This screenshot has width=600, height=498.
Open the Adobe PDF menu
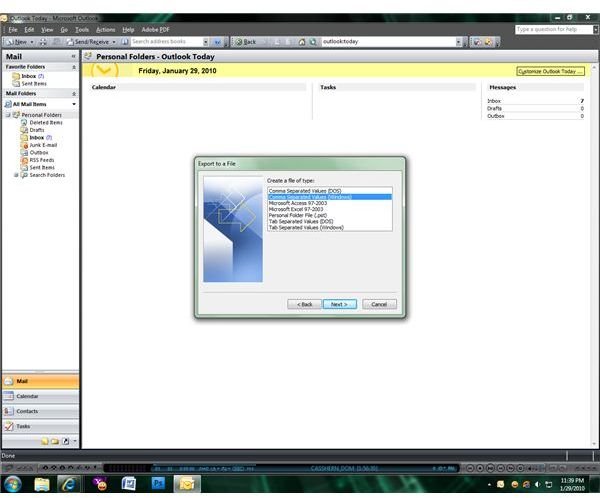155,29
